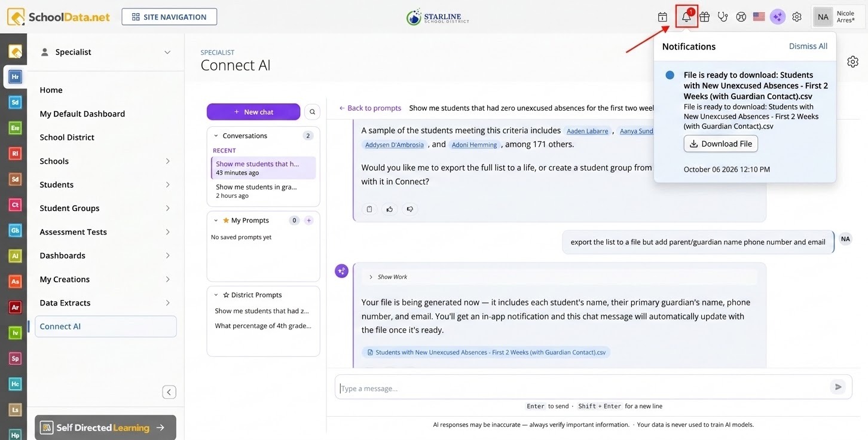Collapse the sidebar with chevron button

pyautogui.click(x=169, y=392)
